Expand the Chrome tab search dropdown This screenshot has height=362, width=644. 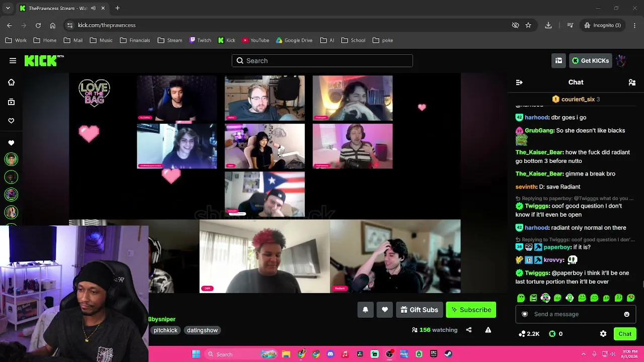pyautogui.click(x=8, y=8)
